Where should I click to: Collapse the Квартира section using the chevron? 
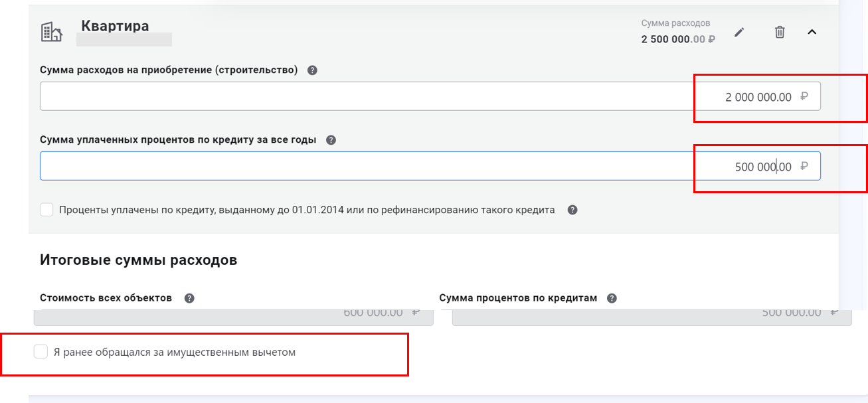(812, 32)
